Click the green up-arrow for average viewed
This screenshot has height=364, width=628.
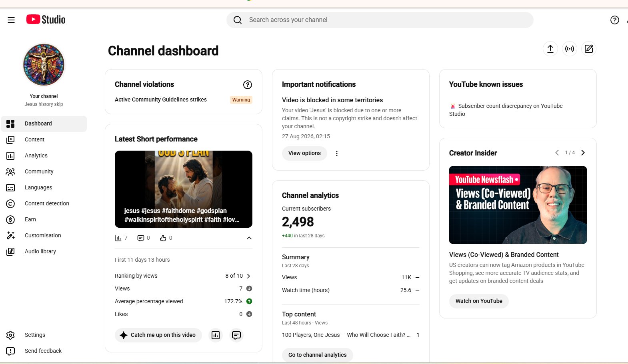point(249,301)
